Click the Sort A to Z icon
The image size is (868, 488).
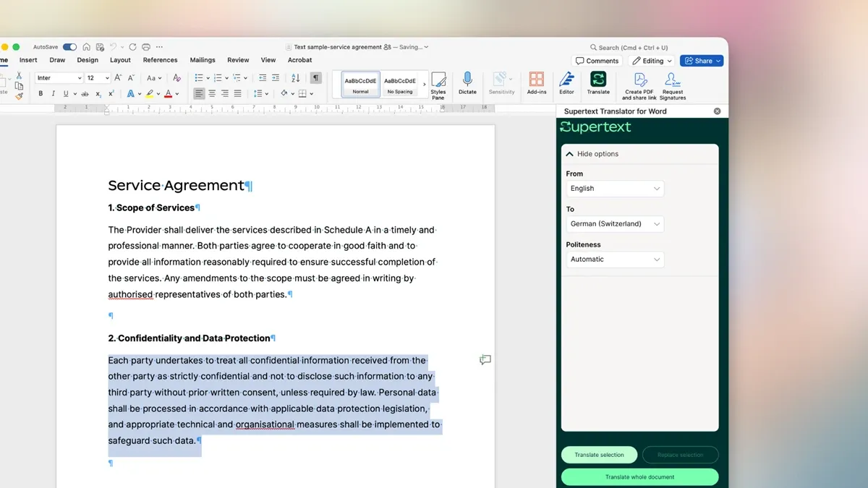(295, 78)
